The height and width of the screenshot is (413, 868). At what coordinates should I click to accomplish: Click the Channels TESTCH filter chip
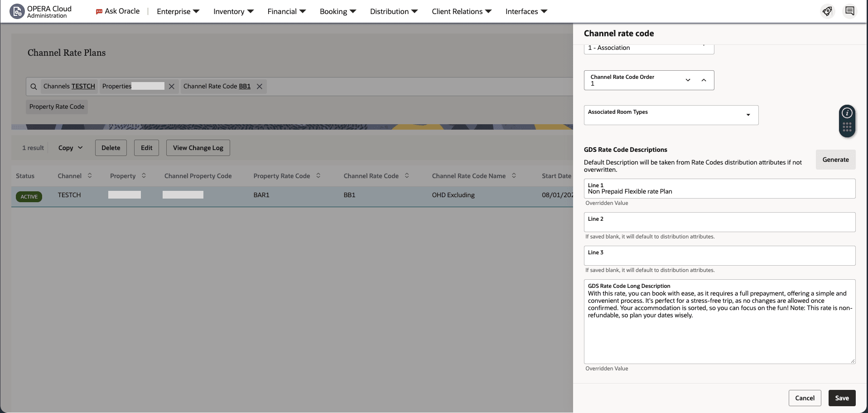[x=69, y=87]
